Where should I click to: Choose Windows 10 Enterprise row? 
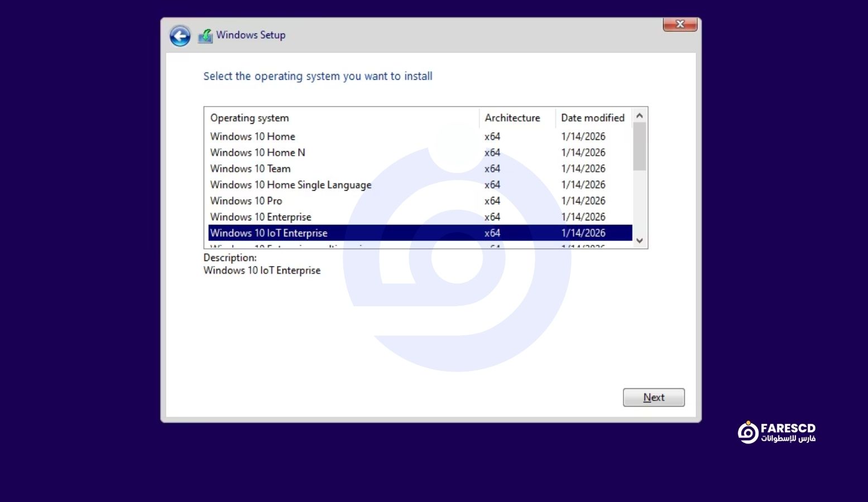coord(261,217)
